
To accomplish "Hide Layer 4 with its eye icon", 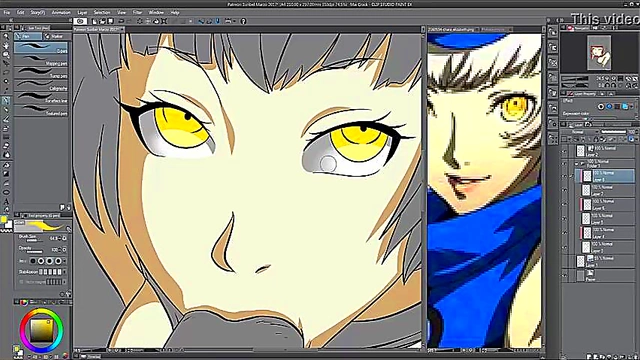I will pyautogui.click(x=564, y=233).
